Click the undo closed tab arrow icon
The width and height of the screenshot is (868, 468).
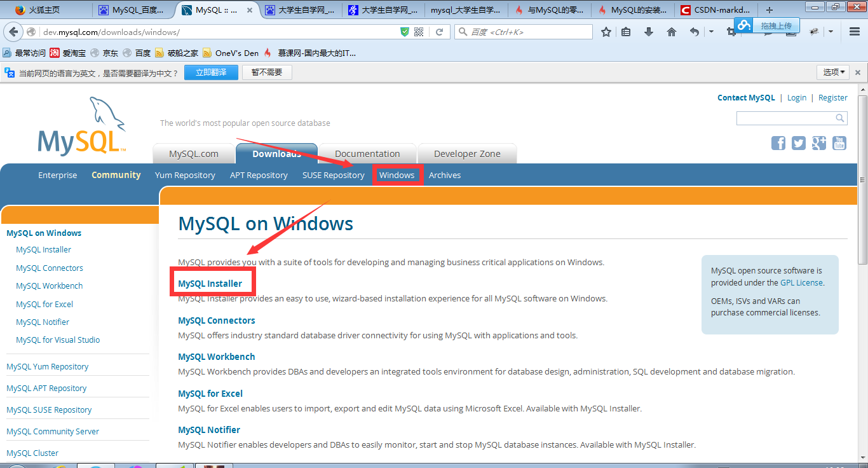[x=694, y=32]
